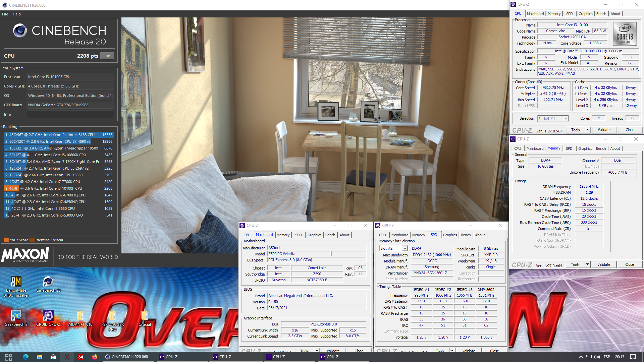Open the volume tray icon
The height and width of the screenshot is (362, 644).
[x=597, y=357]
